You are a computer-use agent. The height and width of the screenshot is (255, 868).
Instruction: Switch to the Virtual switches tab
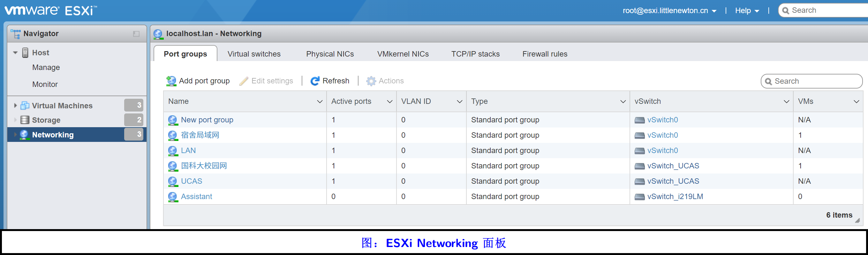point(254,54)
